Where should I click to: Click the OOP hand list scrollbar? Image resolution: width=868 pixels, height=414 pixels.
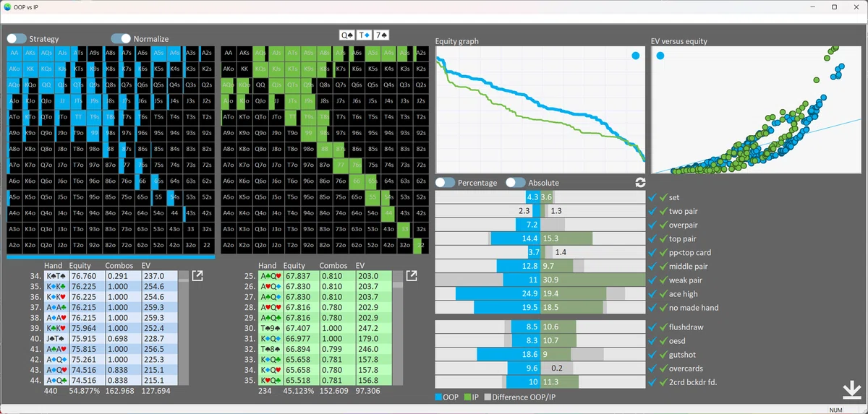184,328
